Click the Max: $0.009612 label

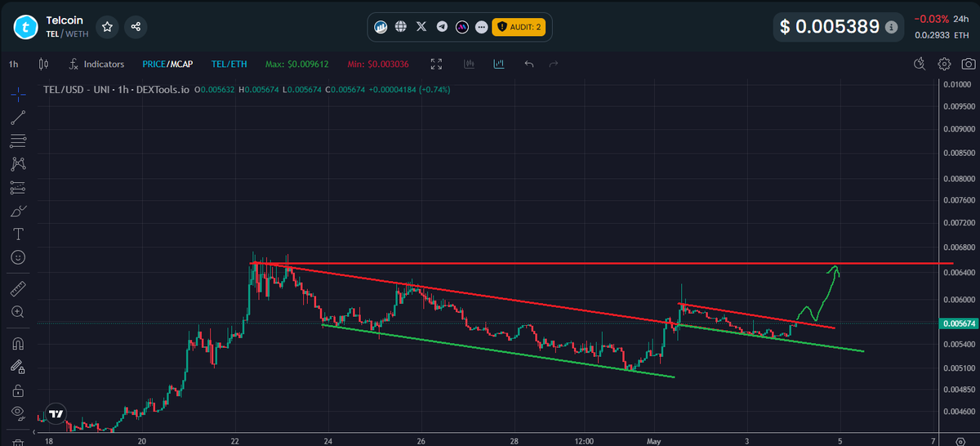296,64
